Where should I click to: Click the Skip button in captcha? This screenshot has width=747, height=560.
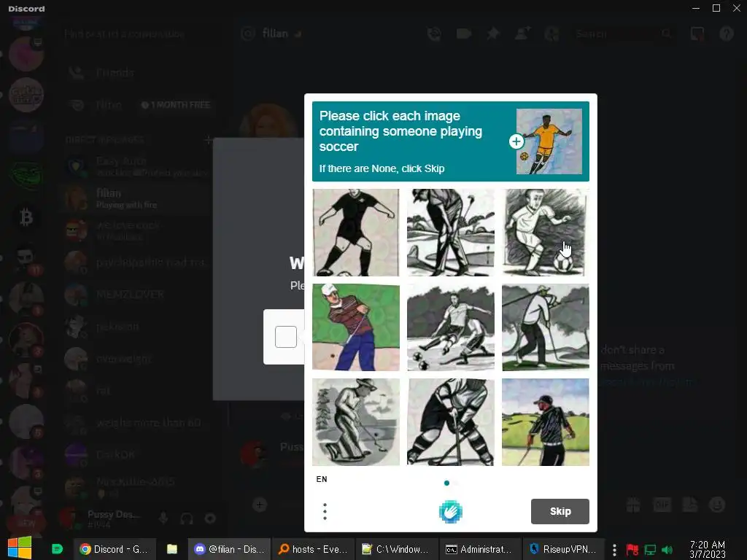tap(560, 511)
